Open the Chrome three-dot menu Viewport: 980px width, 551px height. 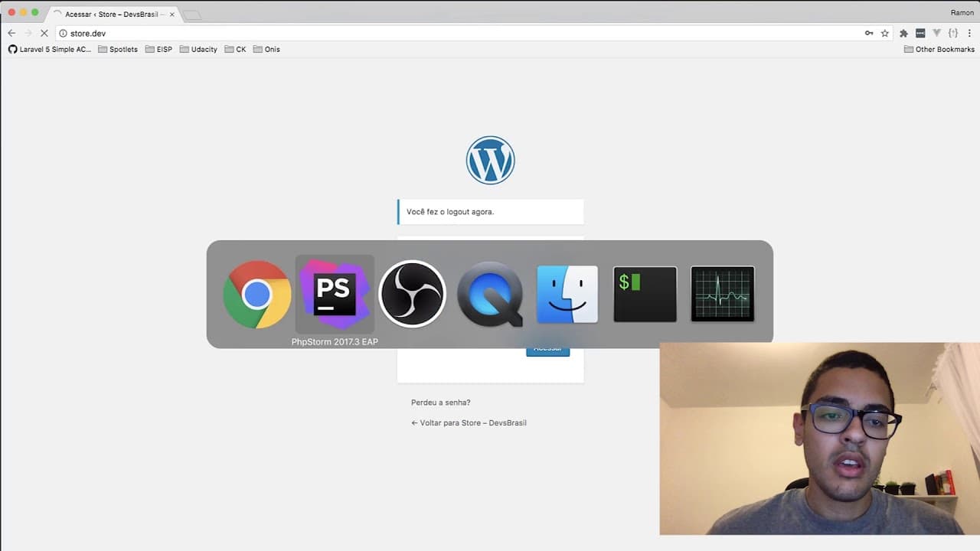[x=969, y=33]
